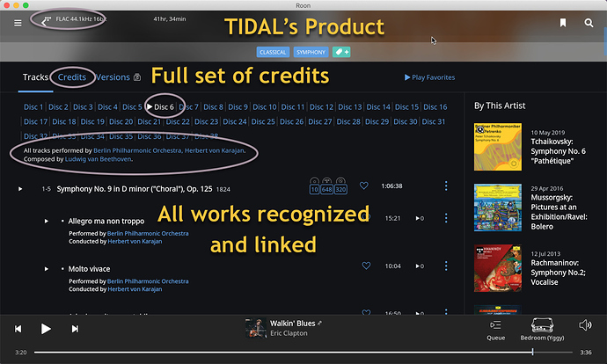
Task: Jump to Disc 17
Action: point(35,121)
